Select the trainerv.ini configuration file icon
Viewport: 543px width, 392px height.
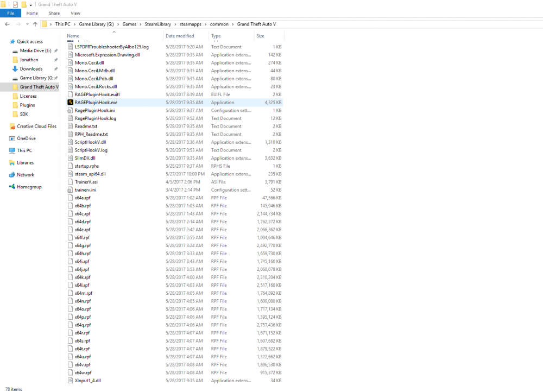point(70,190)
